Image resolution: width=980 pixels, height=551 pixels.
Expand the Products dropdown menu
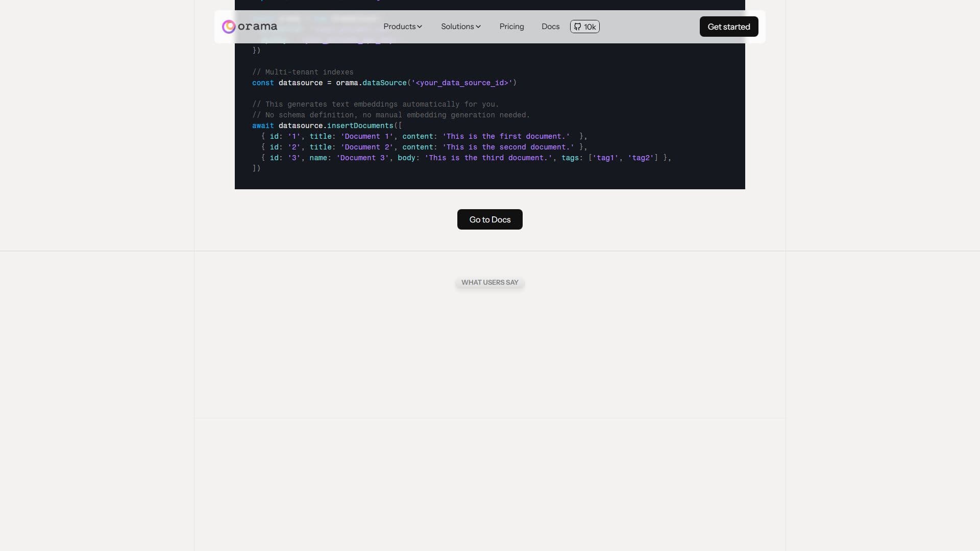403,27
